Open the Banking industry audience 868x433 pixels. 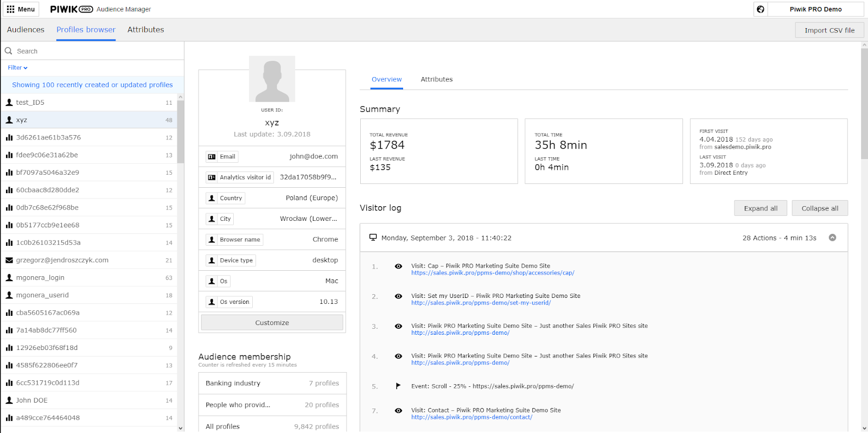tap(272, 383)
